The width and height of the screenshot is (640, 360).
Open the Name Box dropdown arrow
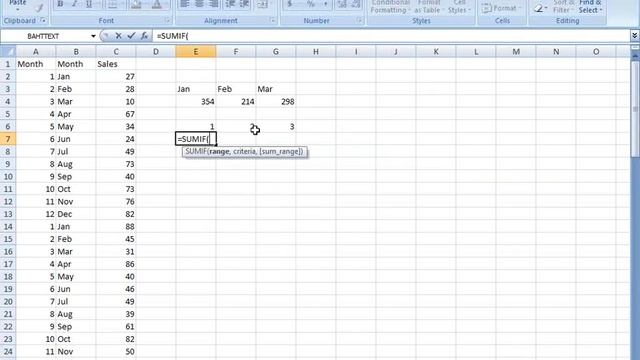pos(93,36)
